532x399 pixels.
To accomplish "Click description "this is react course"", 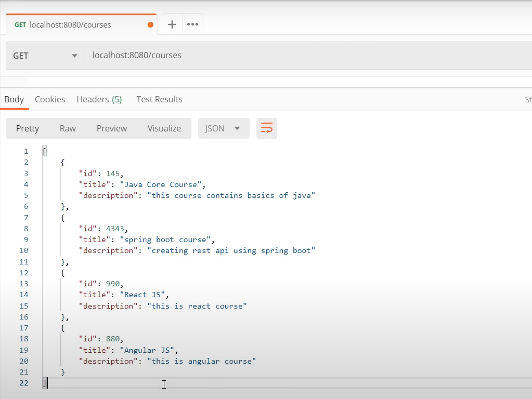I will [x=197, y=306].
